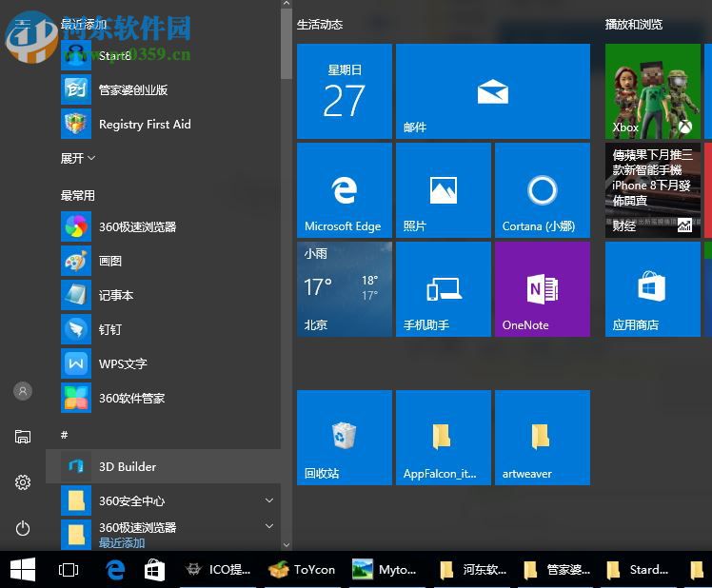Open the 照片 photos tile

(x=444, y=190)
